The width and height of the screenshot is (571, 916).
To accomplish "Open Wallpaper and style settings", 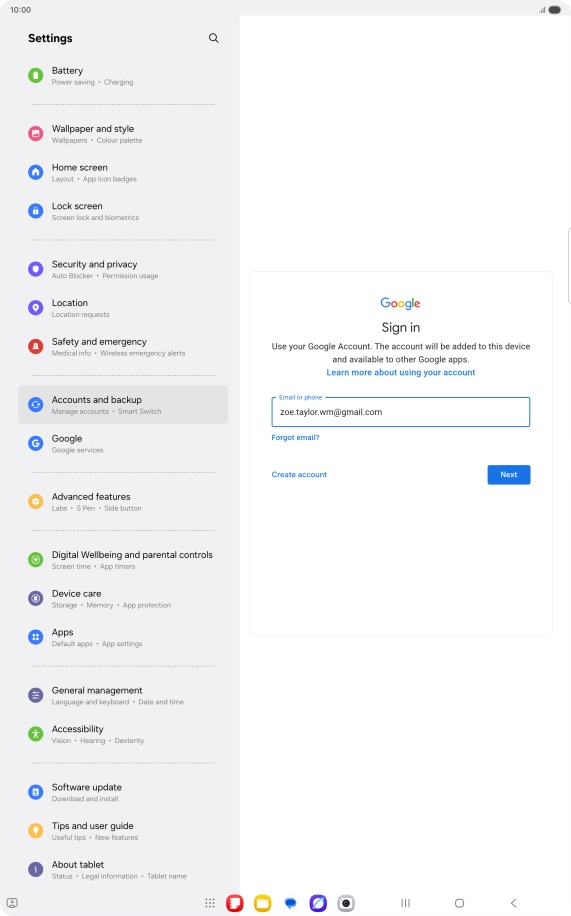I will tap(123, 134).
